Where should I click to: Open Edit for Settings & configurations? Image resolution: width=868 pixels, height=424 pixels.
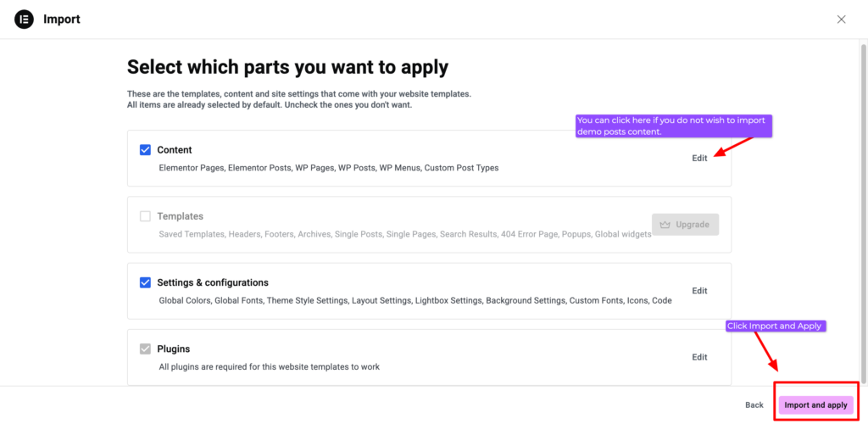coord(699,291)
